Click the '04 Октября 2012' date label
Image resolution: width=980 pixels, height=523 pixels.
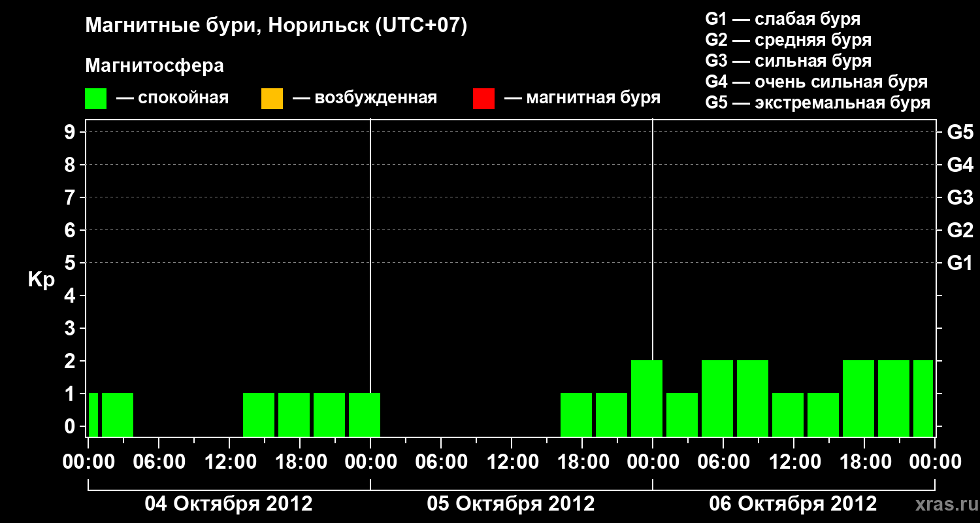229,504
